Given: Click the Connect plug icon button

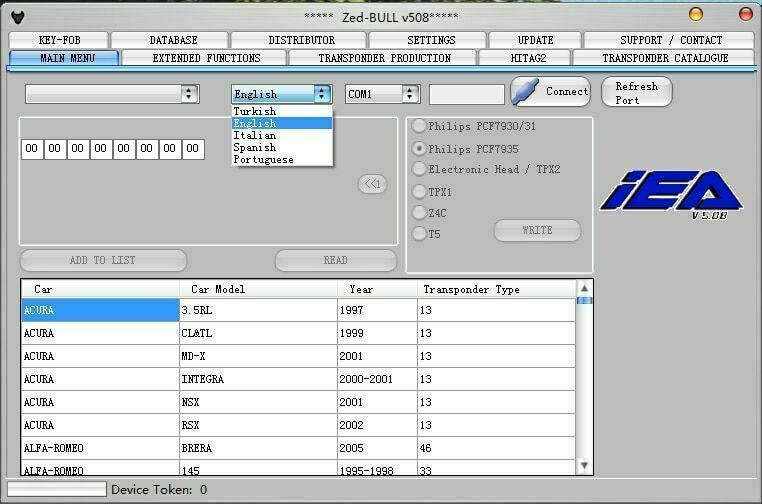Looking at the screenshot, I should click(550, 91).
